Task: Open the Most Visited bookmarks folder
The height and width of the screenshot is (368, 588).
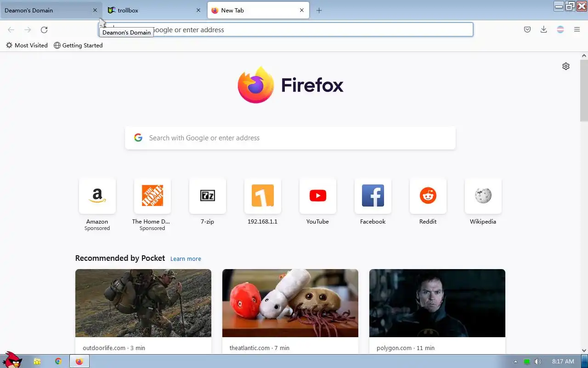Action: tap(27, 45)
